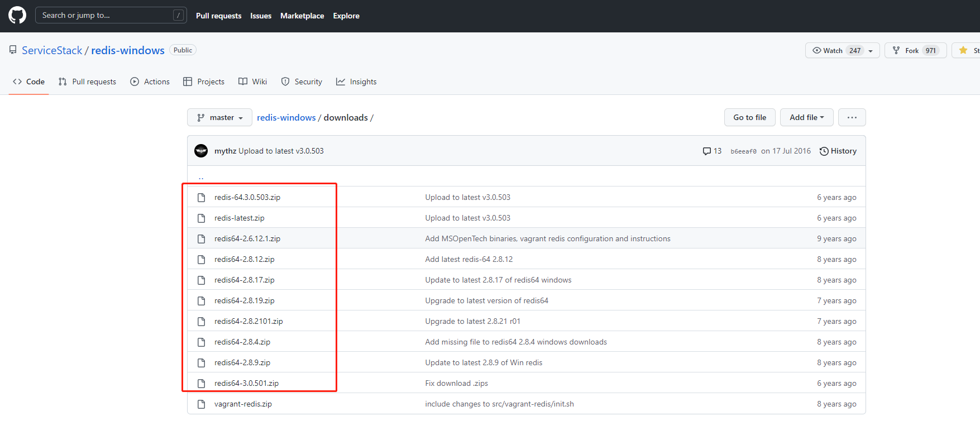This screenshot has height=435, width=980.
Task: Click file icon beside redis64-3.0.501.zip
Action: tap(201, 383)
